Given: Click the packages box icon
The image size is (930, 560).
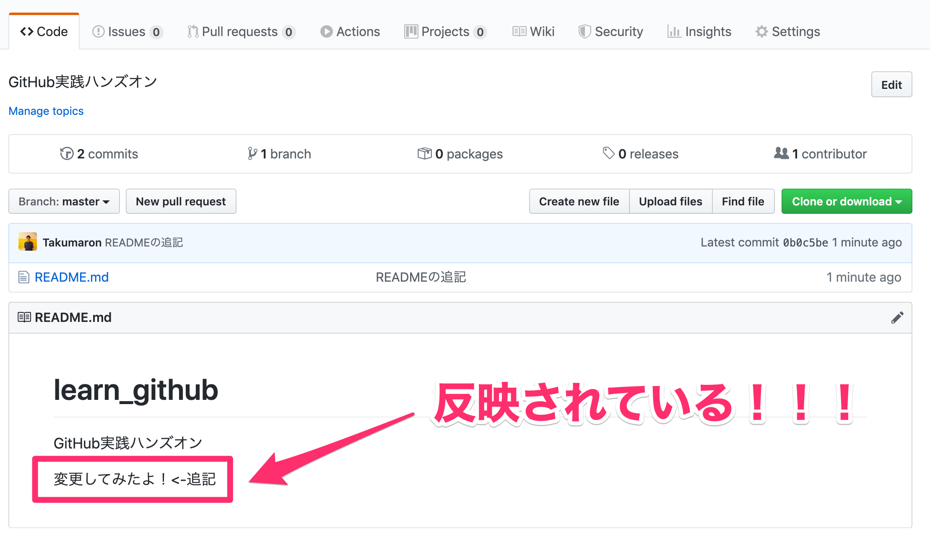Looking at the screenshot, I should (x=424, y=153).
